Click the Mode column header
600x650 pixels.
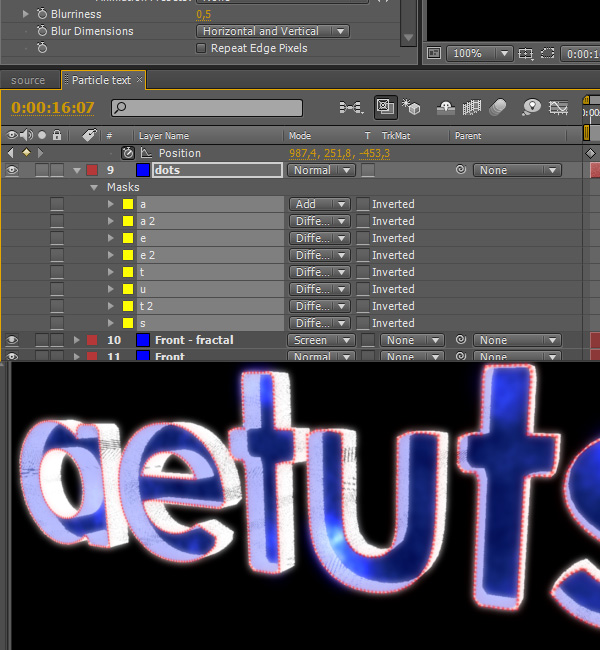tap(300, 136)
